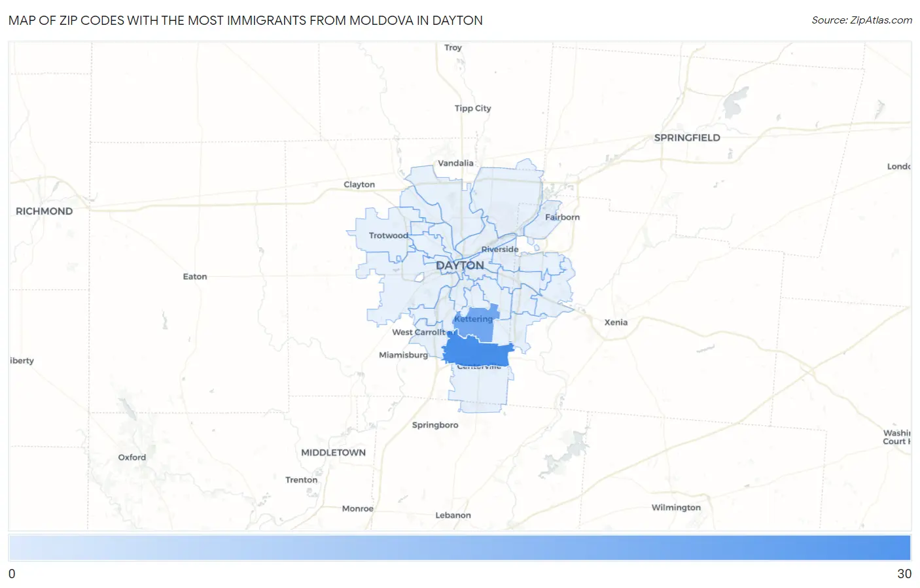Click the DAYTON city label
The height and width of the screenshot is (588, 920).
point(460,266)
